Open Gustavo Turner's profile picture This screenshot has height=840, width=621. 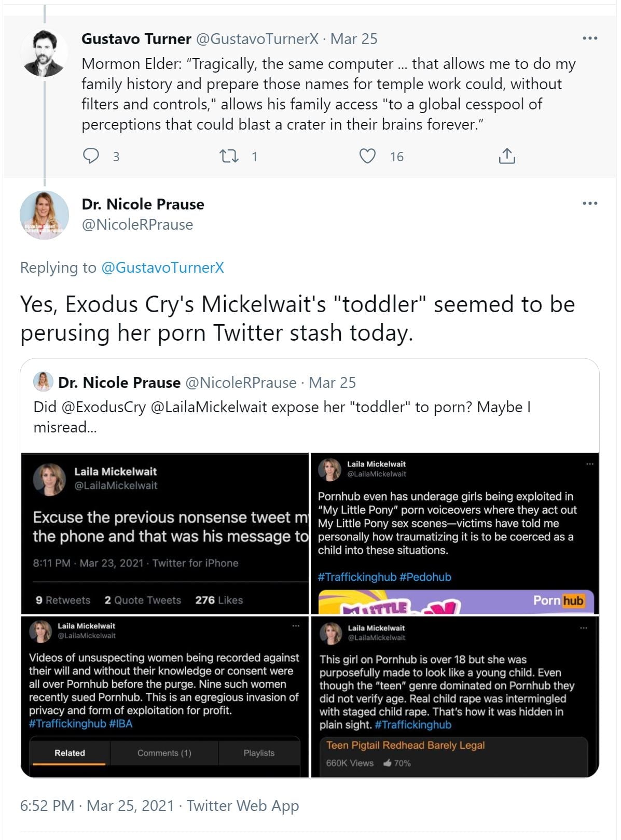(x=44, y=53)
